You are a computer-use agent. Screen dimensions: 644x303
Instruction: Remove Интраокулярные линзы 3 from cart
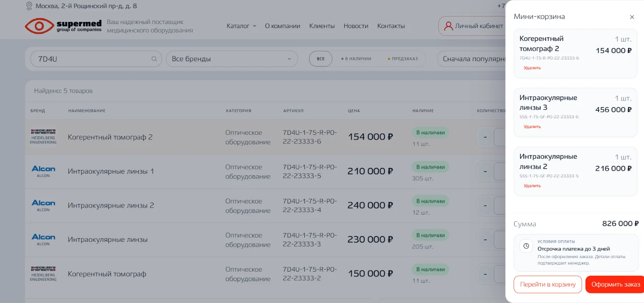point(532,127)
